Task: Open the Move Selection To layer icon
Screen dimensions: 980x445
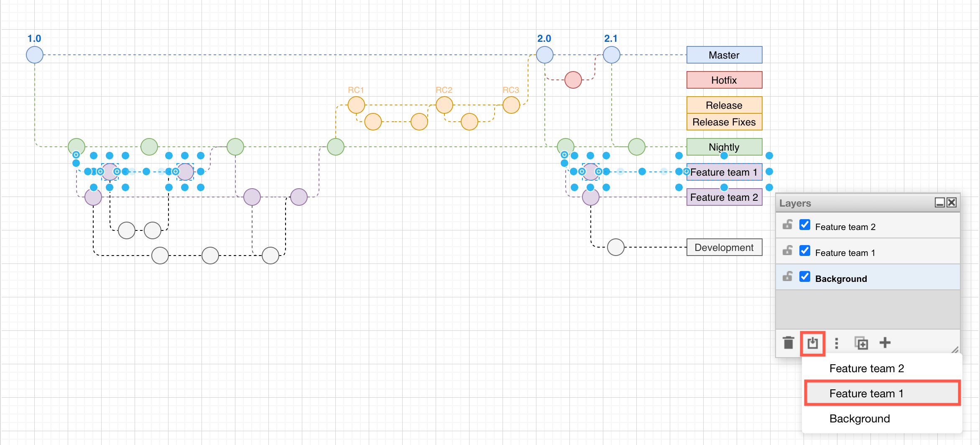Action: tap(812, 343)
